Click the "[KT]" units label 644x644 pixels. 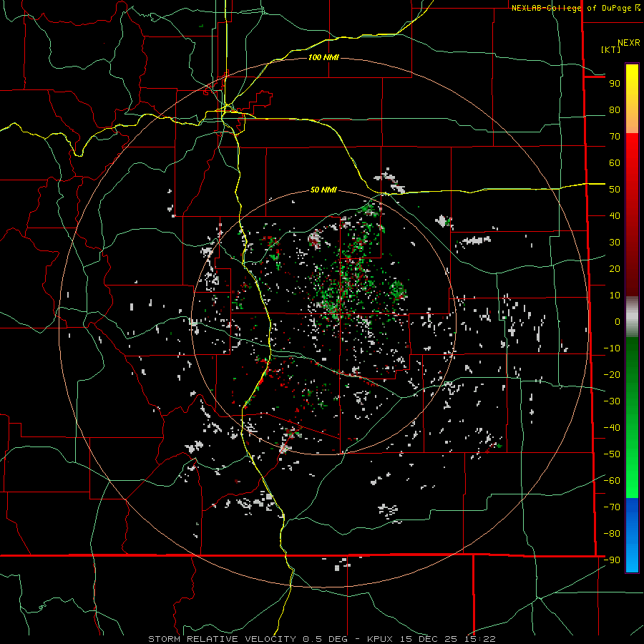(610, 49)
